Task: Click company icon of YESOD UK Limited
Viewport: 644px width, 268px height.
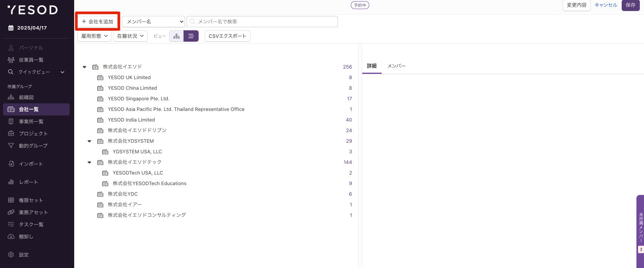Action: pyautogui.click(x=100, y=78)
